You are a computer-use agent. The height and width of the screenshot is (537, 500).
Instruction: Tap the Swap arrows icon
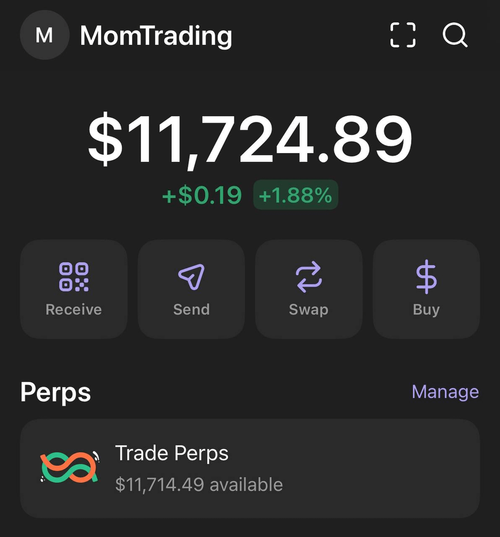point(309,277)
